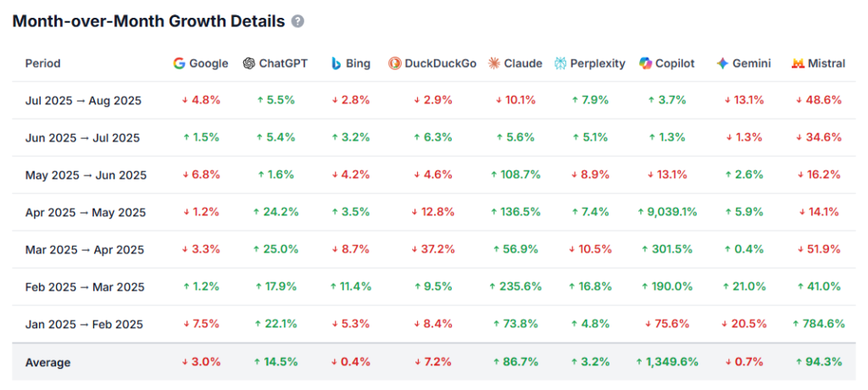Image resolution: width=868 pixels, height=390 pixels.
Task: Click Copilot's 9,039.1% growth value
Action: pyautogui.click(x=669, y=212)
